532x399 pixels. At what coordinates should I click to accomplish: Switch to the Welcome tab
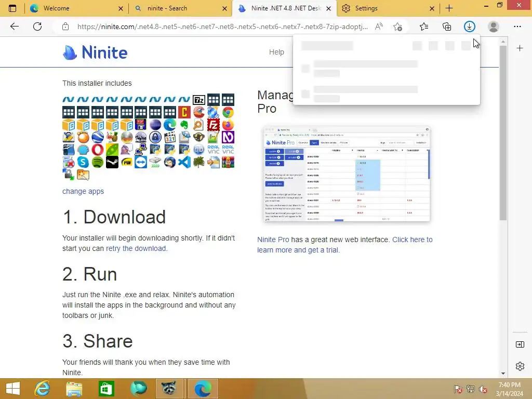(76, 8)
